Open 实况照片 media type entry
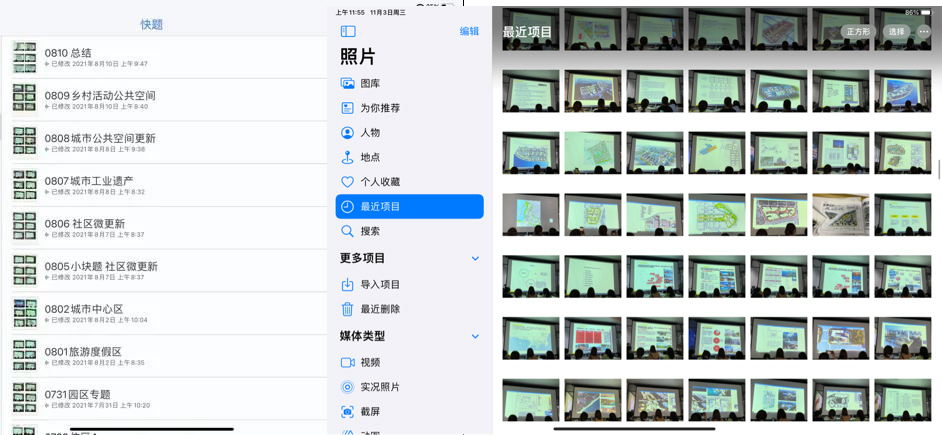 point(410,387)
